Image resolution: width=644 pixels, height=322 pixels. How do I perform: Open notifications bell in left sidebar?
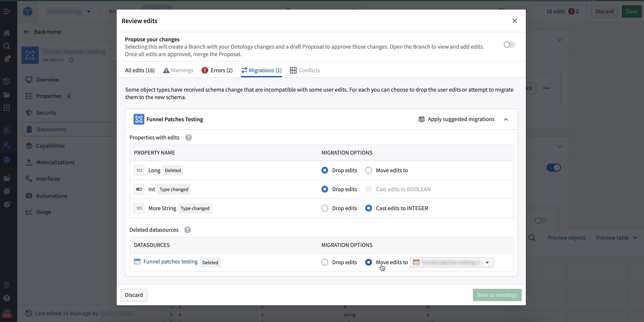point(7,59)
